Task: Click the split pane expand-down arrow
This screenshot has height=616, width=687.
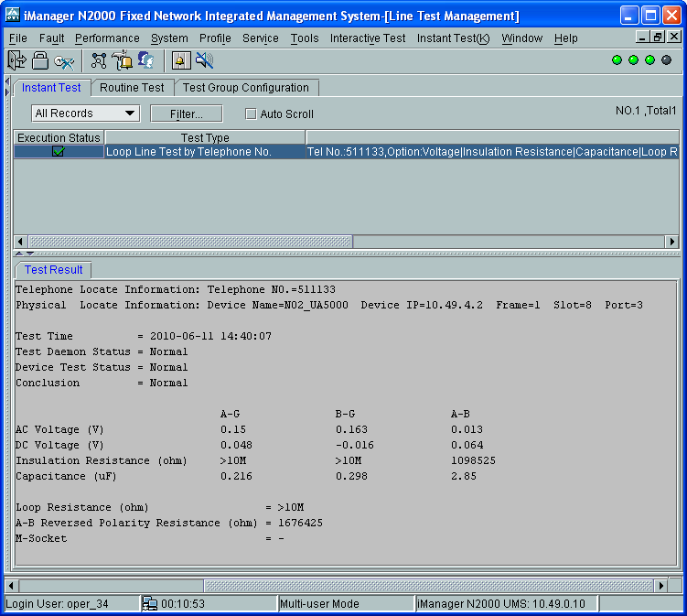Action: (29, 254)
